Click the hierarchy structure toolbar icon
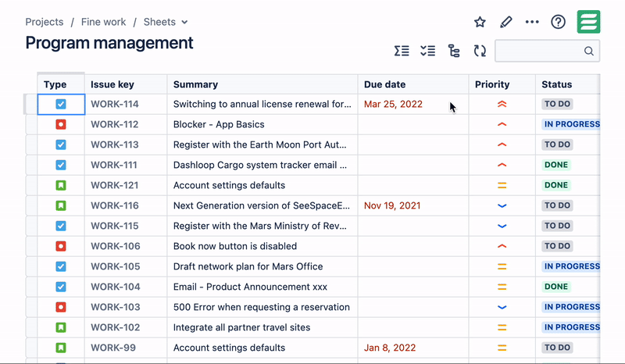 [454, 51]
